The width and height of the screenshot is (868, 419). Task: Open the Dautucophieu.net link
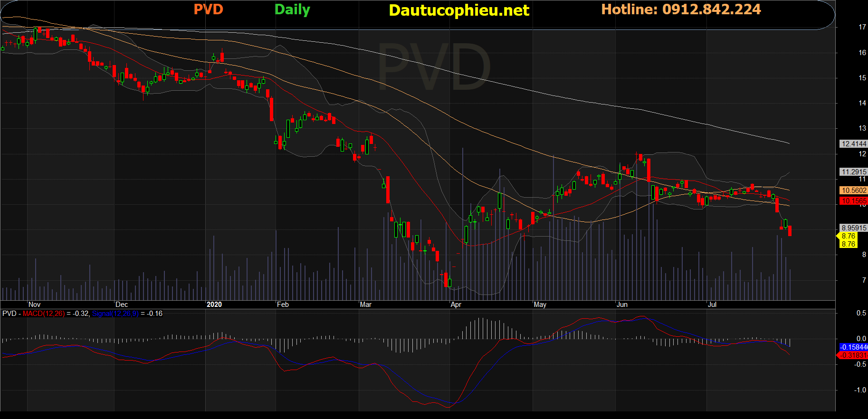(x=458, y=10)
